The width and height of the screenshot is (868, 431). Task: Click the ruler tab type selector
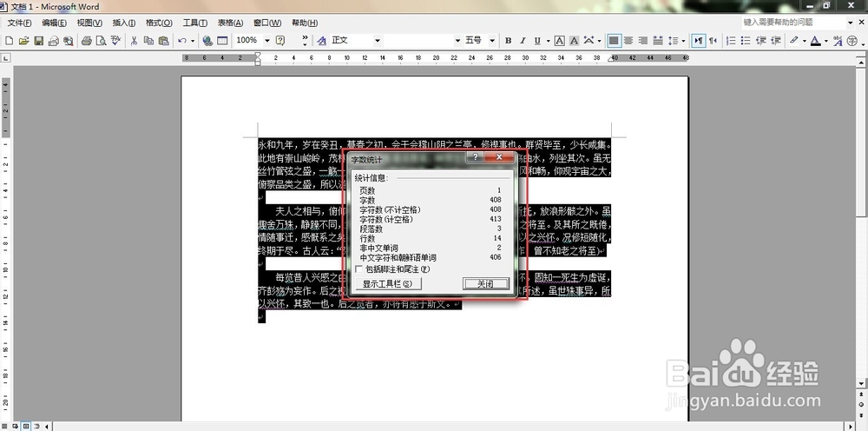pos(5,58)
